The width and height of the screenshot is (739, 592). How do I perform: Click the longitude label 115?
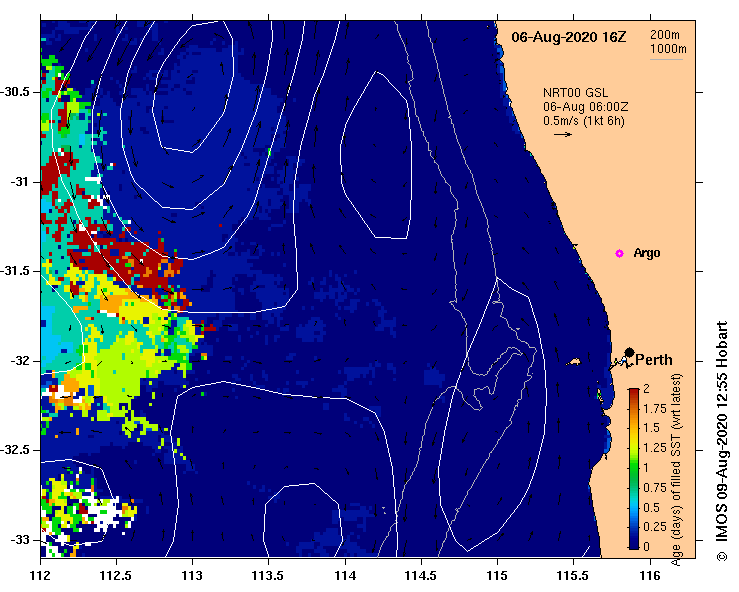tap(497, 575)
